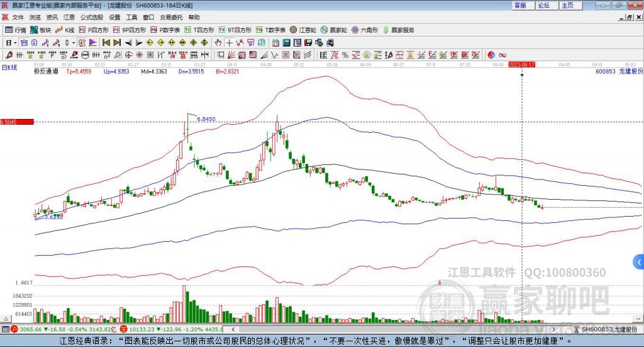The width and height of the screenshot is (644, 347).
Task: Click the 极反通道 indicator name
Action: coord(46,71)
